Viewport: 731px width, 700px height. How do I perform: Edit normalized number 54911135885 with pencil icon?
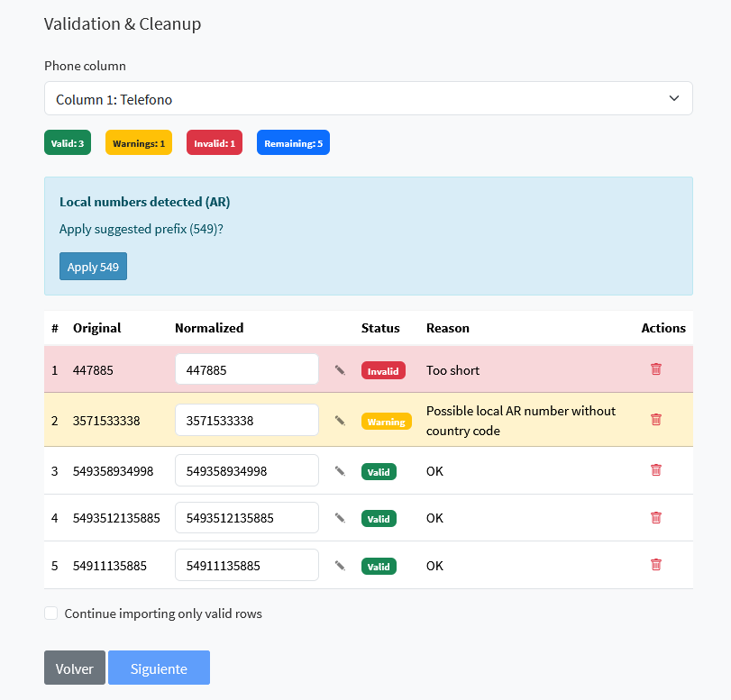pos(340,566)
